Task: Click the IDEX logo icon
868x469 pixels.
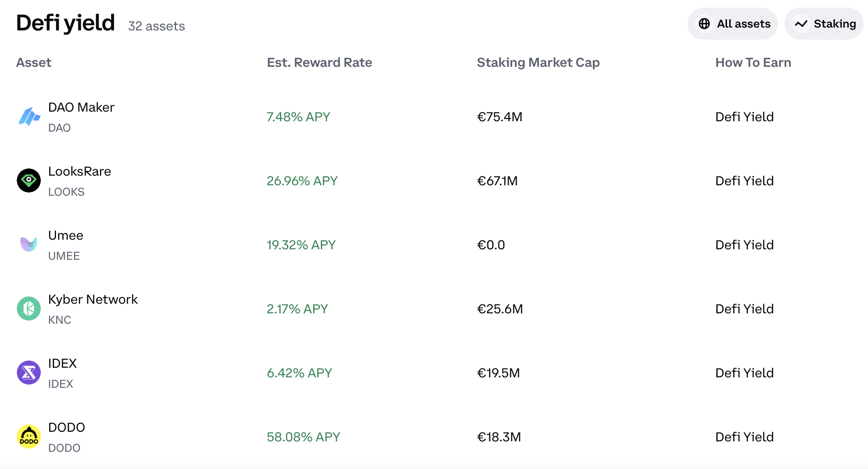Action: tap(29, 373)
